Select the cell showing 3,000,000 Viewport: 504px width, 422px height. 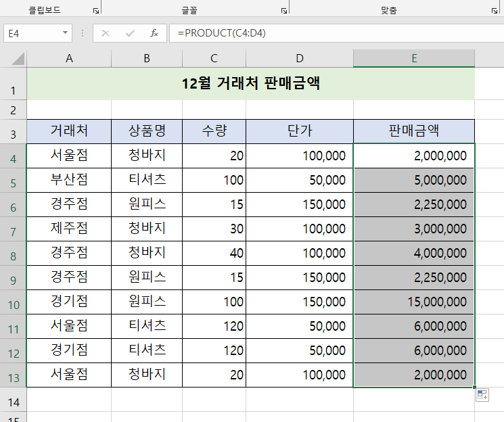414,229
